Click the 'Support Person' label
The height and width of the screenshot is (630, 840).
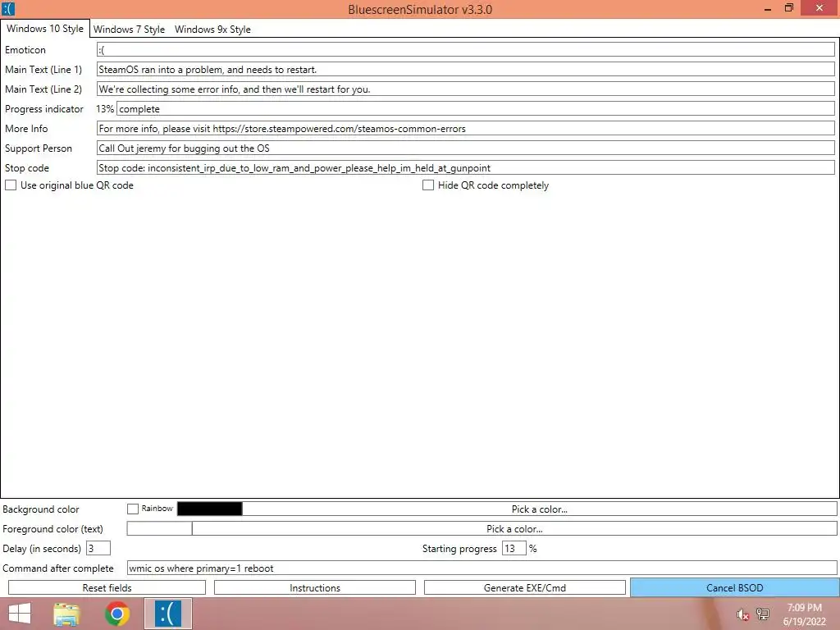[38, 148]
